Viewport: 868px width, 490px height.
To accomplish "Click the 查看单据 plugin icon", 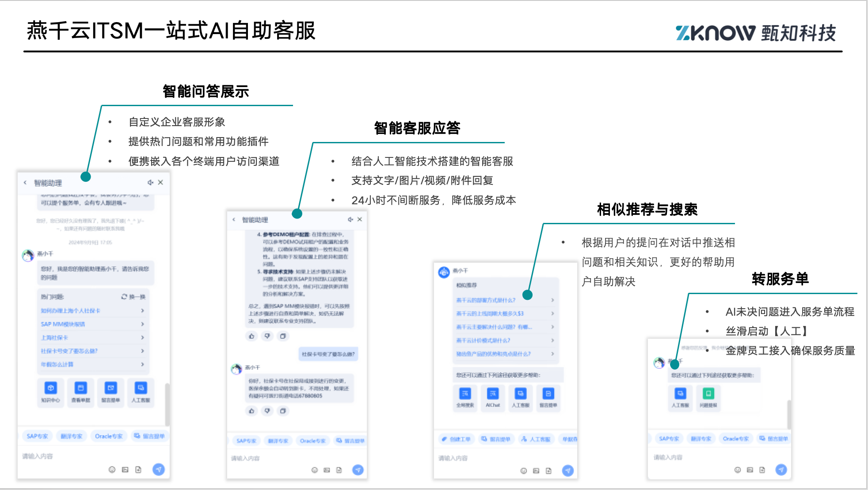I will [x=80, y=388].
